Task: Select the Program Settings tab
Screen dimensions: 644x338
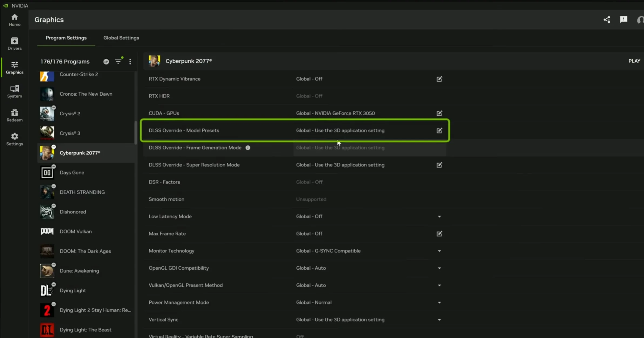Action: (66, 38)
